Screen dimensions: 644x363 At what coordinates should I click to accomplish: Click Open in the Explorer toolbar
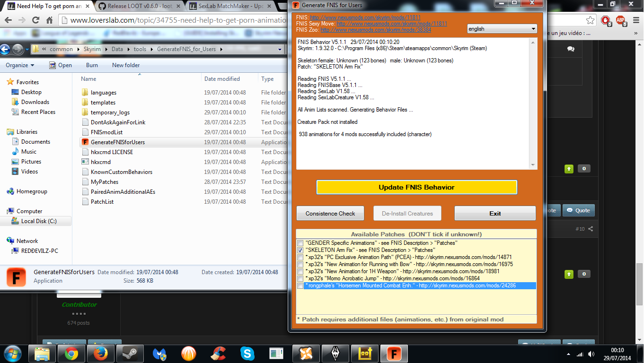(60, 65)
